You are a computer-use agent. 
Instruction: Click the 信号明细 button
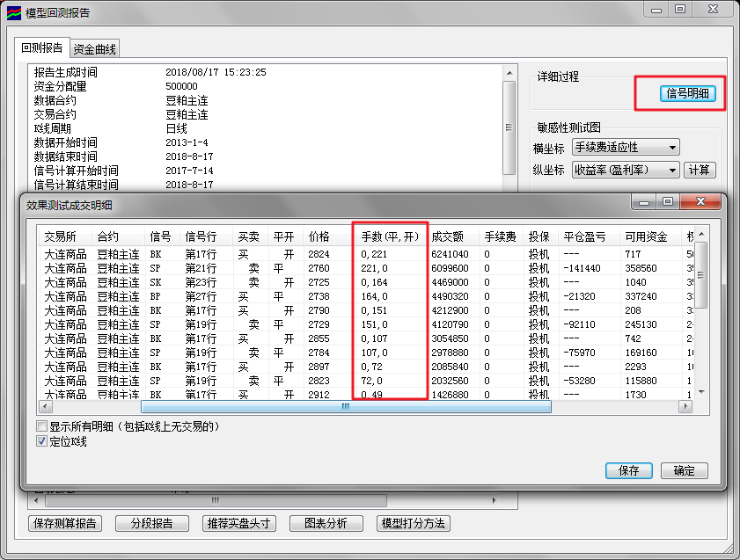(x=688, y=93)
